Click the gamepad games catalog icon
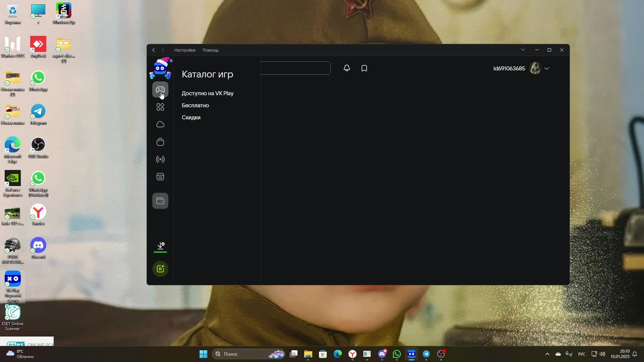The width and height of the screenshot is (644, 362). point(160,89)
